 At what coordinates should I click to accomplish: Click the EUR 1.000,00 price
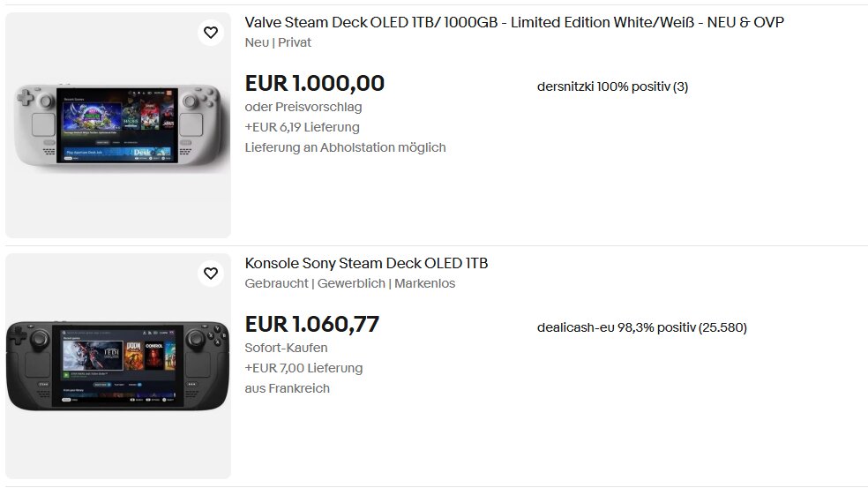point(314,84)
